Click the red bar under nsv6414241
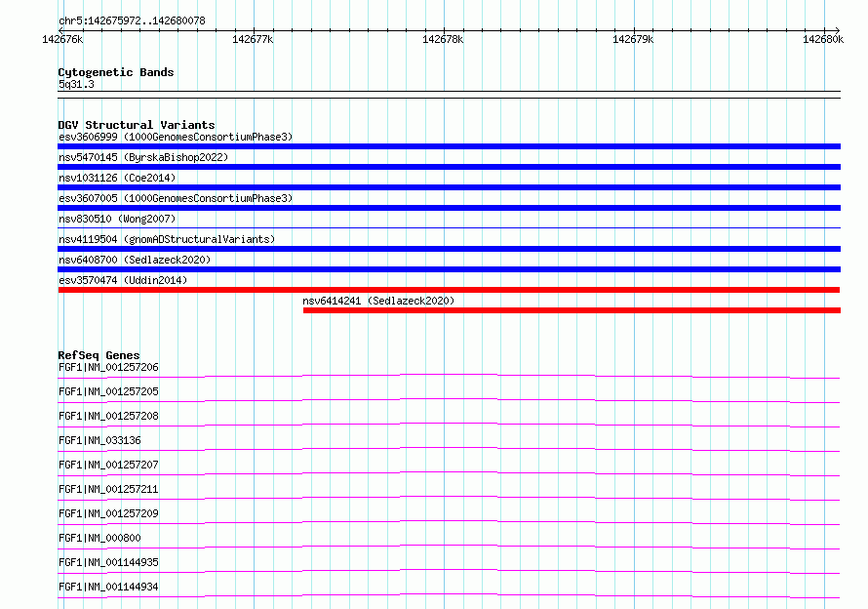The image size is (868, 609). [572, 310]
